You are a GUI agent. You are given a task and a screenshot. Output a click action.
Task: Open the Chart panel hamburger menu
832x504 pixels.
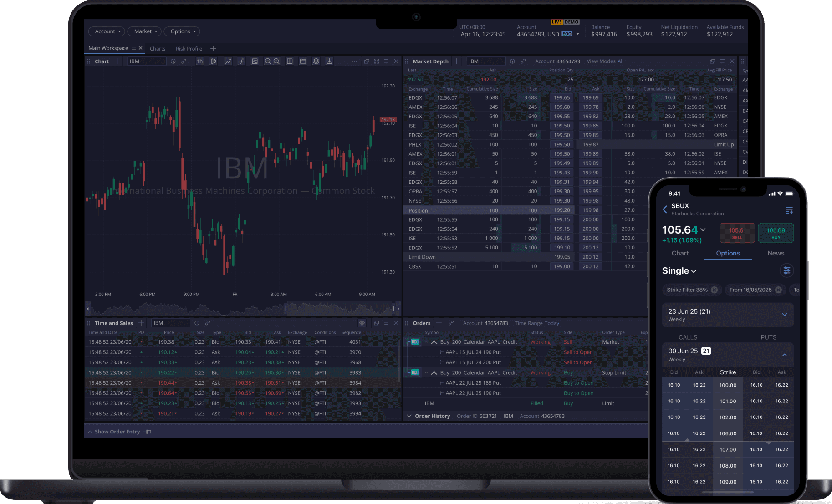tap(386, 61)
